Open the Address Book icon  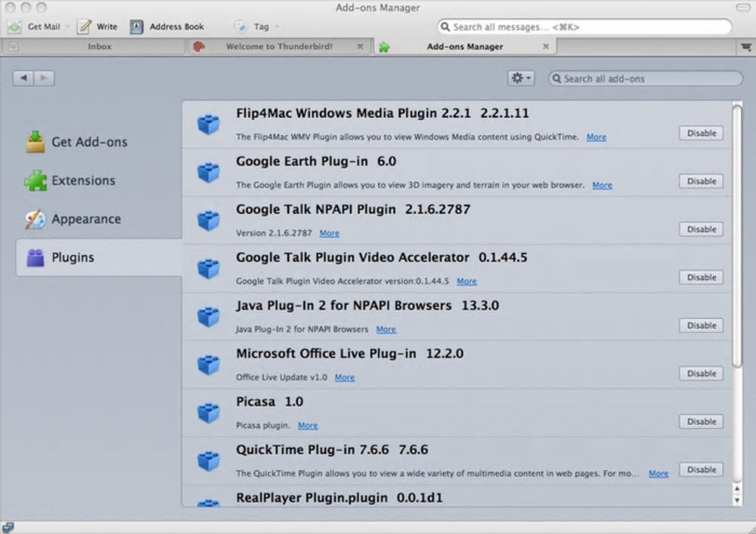[136, 27]
